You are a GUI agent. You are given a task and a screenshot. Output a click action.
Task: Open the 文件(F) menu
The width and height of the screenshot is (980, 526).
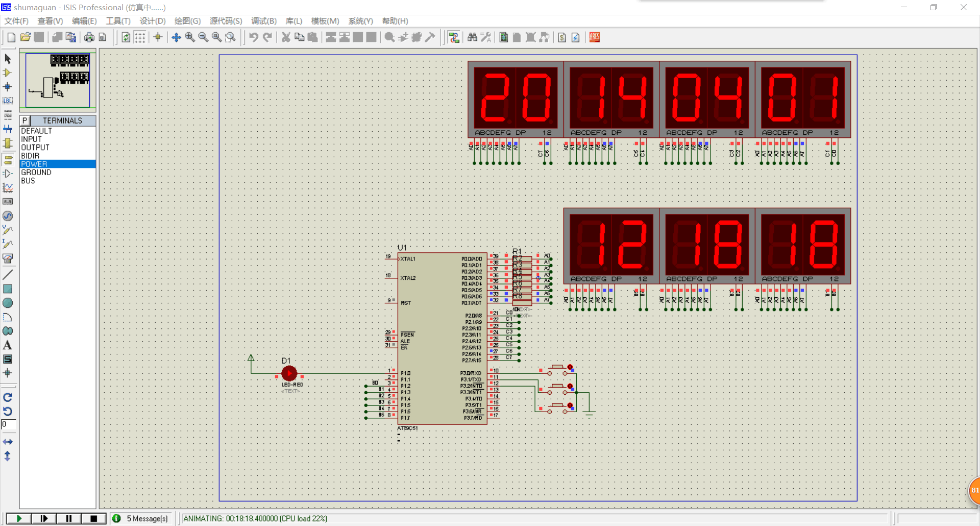16,21
